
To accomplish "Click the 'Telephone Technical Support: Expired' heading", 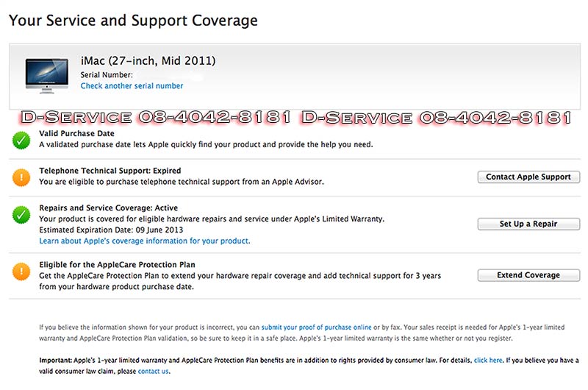I will click(110, 171).
